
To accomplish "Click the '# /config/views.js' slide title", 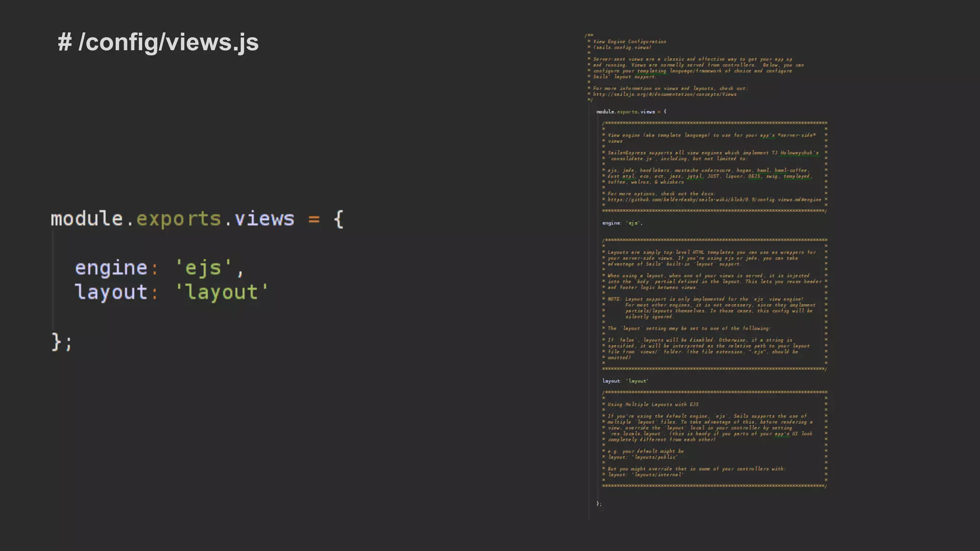I will 158,43.
